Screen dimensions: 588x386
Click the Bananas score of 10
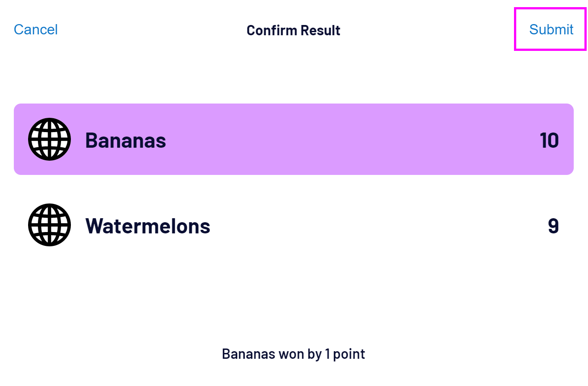tap(549, 140)
